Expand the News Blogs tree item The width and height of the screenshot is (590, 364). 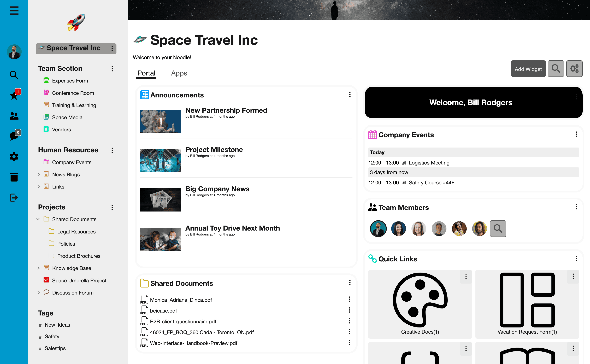[39, 174]
